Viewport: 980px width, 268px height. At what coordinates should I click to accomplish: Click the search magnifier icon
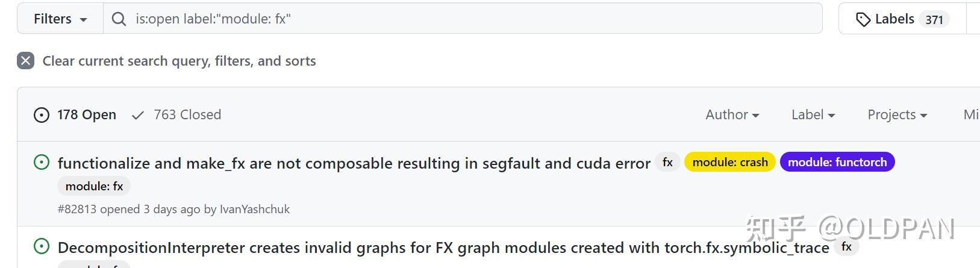(x=119, y=19)
